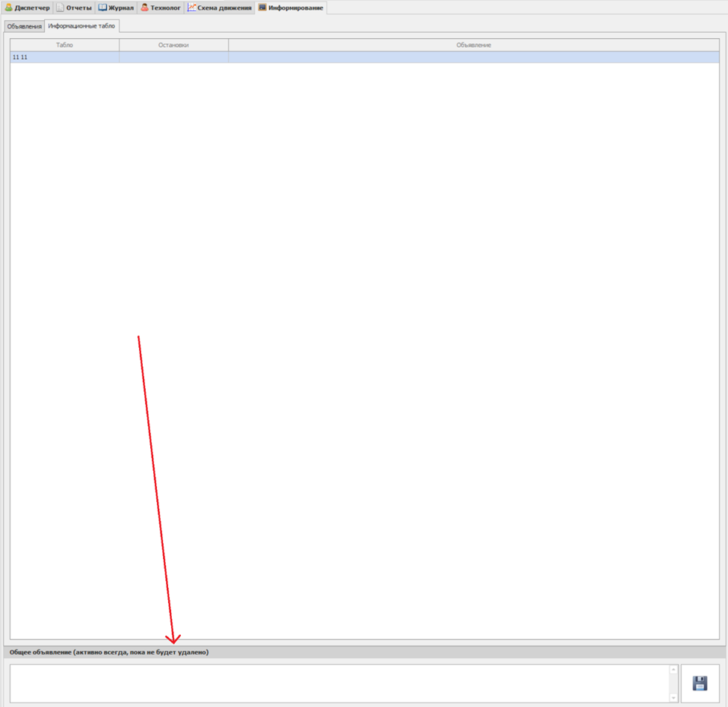728x707 pixels.
Task: Click the text field's scroll down arrow
Action: [673, 697]
